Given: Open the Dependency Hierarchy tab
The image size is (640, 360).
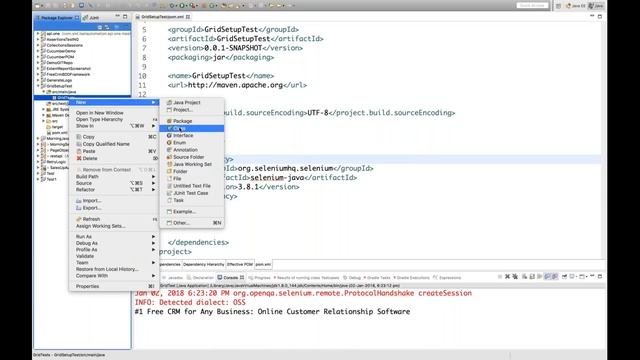Looking at the screenshot, I should tap(203, 264).
